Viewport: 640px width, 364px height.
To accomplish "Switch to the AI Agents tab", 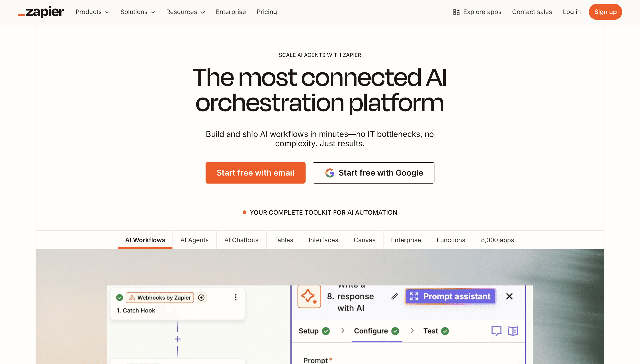I will [194, 240].
